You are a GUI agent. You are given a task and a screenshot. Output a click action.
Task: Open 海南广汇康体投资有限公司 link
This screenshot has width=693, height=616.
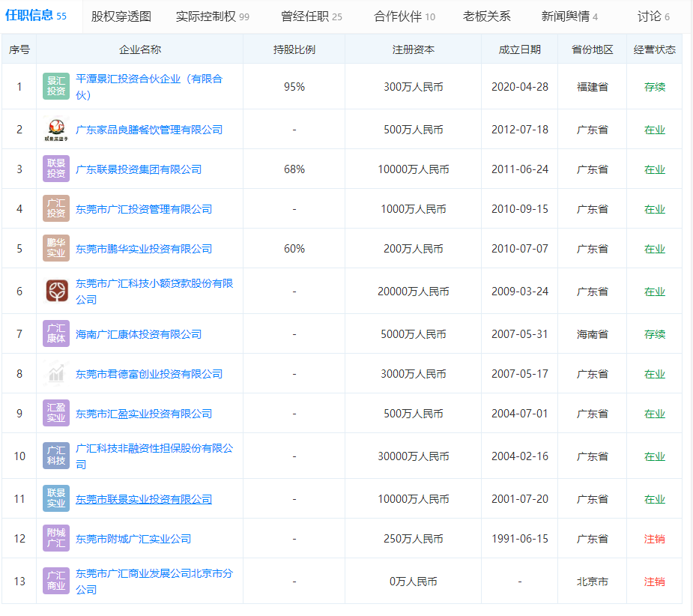139,334
